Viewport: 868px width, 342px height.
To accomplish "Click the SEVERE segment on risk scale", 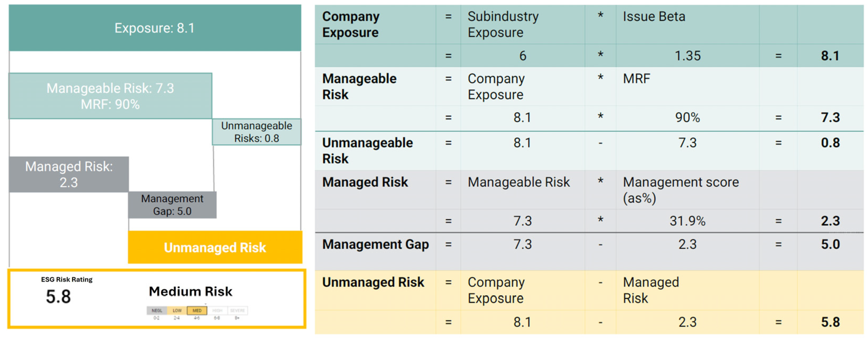I will (x=237, y=310).
